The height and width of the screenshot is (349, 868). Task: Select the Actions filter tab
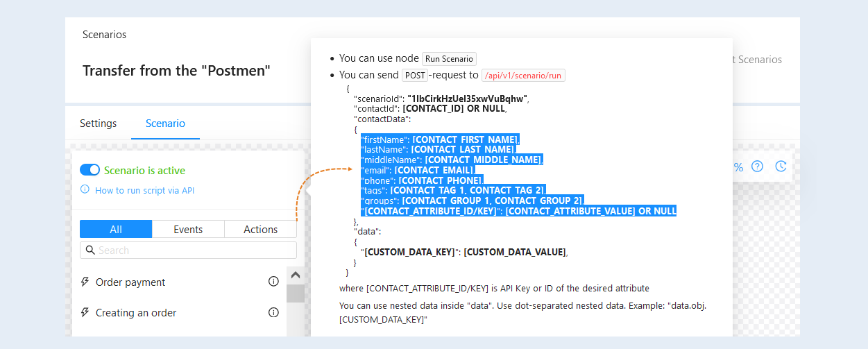click(x=261, y=230)
